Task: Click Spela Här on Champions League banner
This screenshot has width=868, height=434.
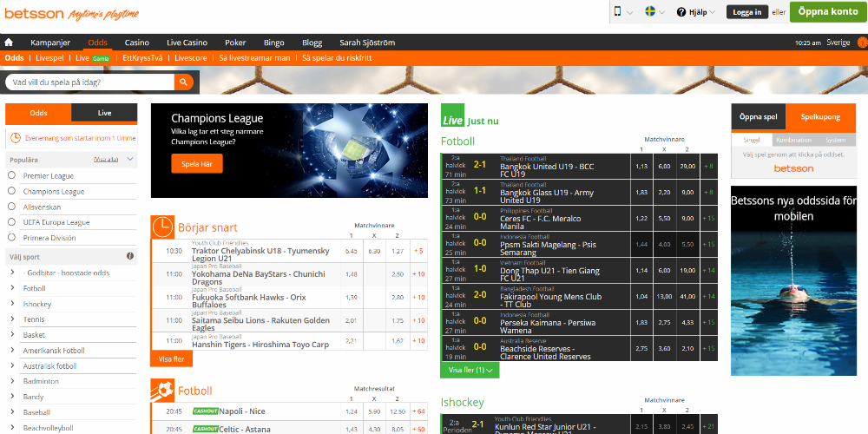Action: pyautogui.click(x=197, y=164)
